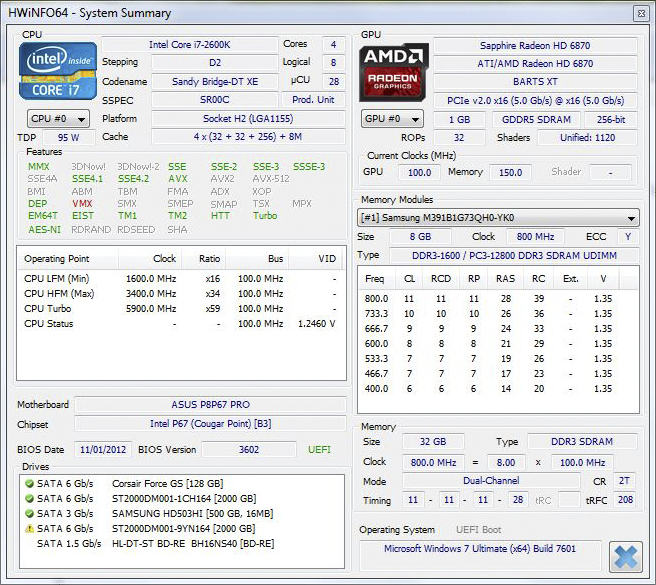Image resolution: width=656 pixels, height=585 pixels.
Task: Click green status icon for Corsair Force GS
Action: [29, 484]
